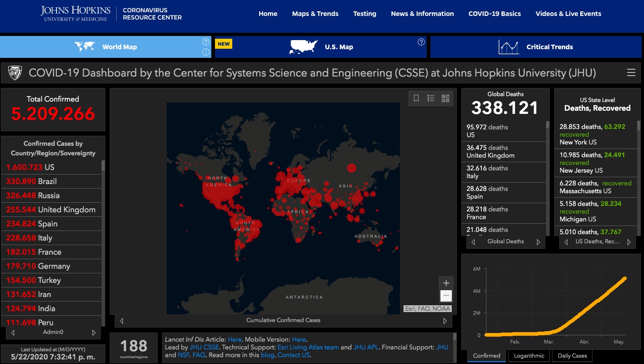Show the Daily Cases chart tab
644x364 pixels.
[572, 356]
